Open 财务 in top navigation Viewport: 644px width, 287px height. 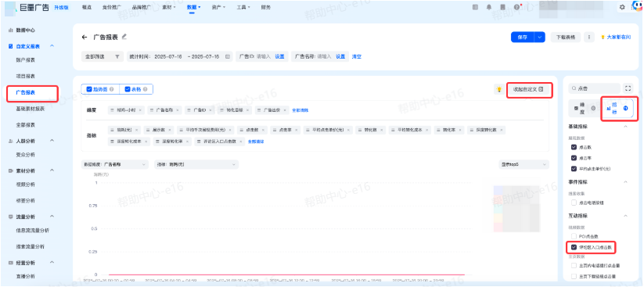pos(266,7)
